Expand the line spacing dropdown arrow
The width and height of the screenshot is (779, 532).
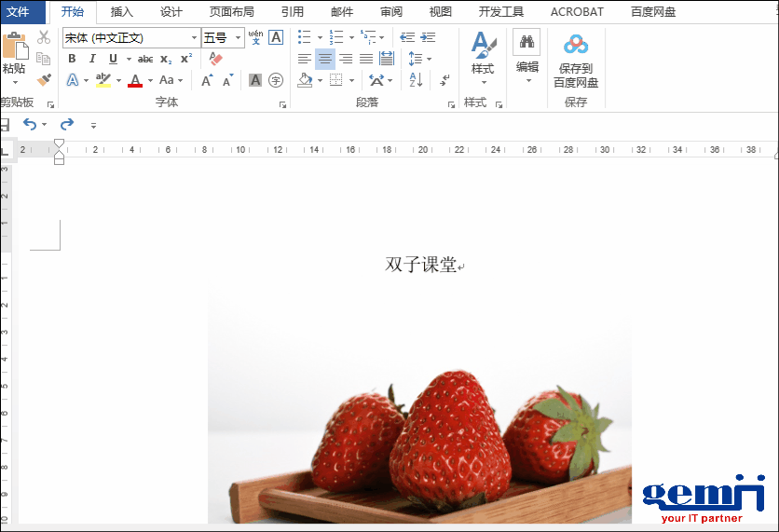pyautogui.click(x=429, y=59)
